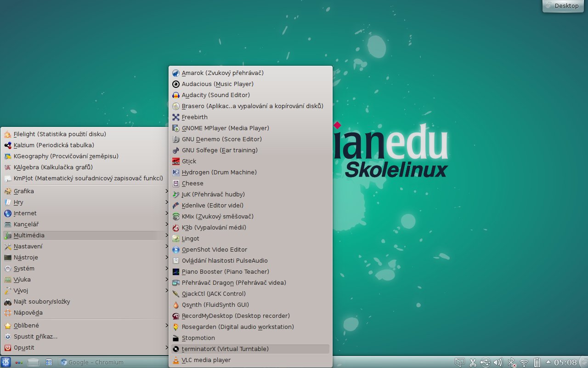Select Spustit příkaz... menu entry
This screenshot has height=368, width=588.
(35, 336)
